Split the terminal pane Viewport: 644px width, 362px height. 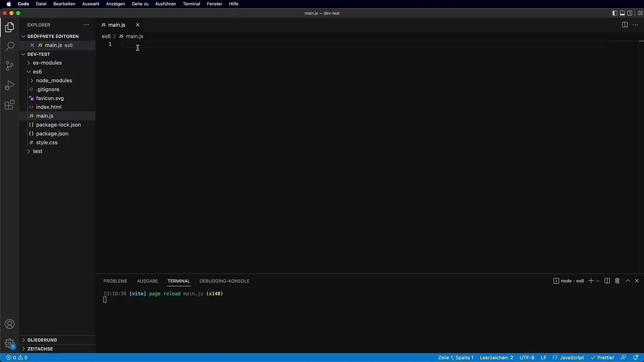[607, 281]
